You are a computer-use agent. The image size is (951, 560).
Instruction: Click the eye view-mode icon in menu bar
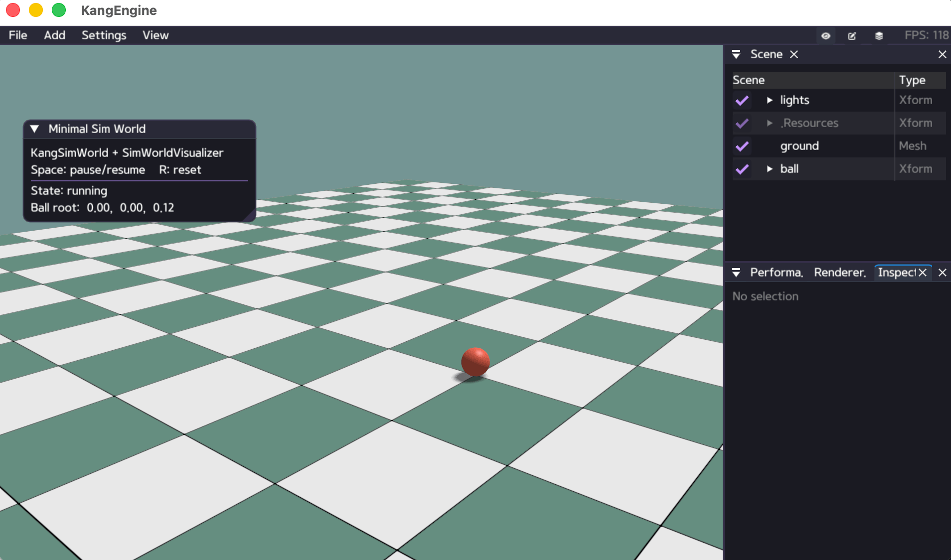tap(826, 35)
